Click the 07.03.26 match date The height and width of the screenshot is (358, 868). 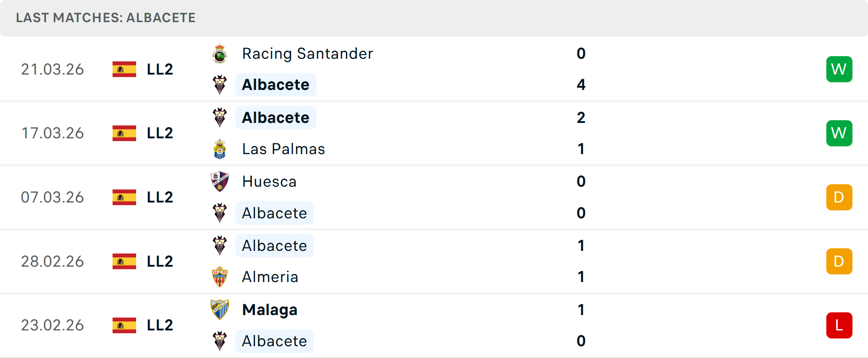pos(52,198)
